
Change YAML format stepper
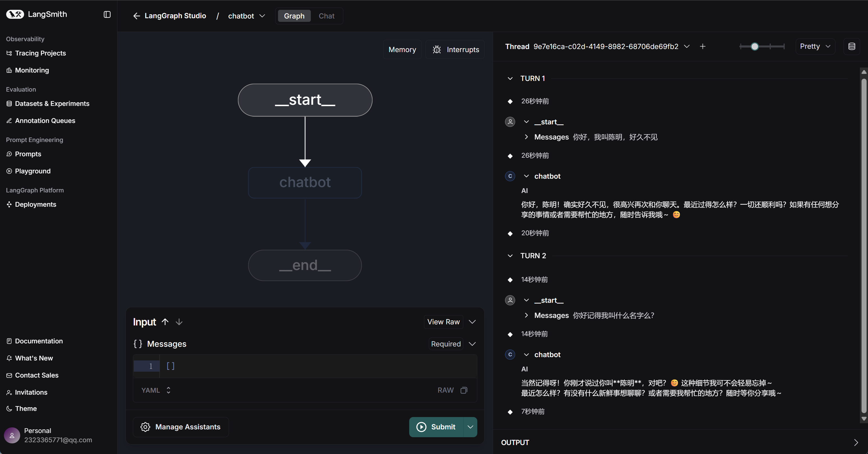[x=168, y=390]
